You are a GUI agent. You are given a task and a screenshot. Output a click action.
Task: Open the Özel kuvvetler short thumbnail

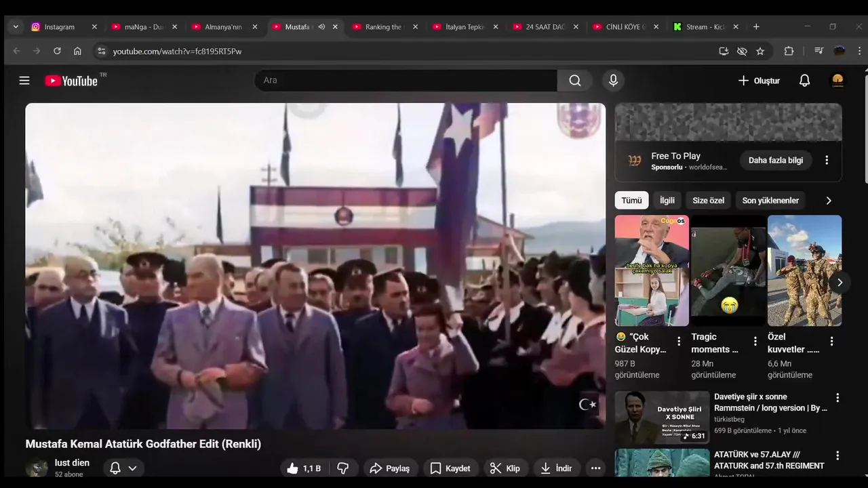804,270
